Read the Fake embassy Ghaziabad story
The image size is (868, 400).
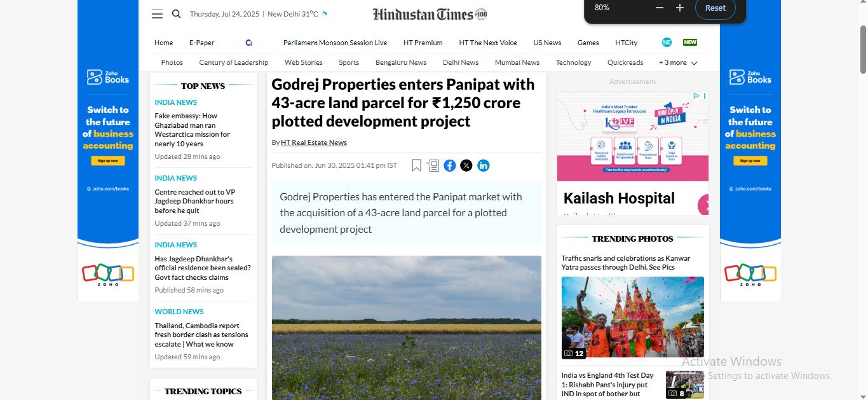[193, 130]
